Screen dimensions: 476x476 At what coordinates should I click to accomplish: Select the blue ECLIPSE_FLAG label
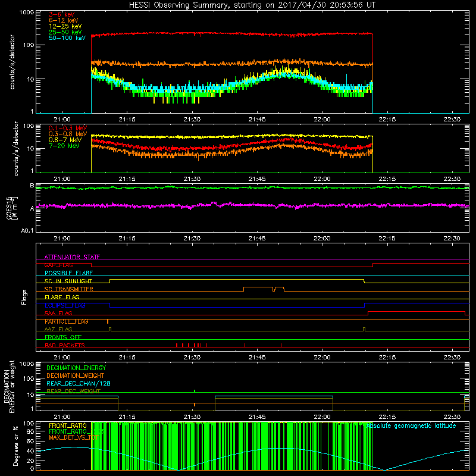click(x=65, y=305)
